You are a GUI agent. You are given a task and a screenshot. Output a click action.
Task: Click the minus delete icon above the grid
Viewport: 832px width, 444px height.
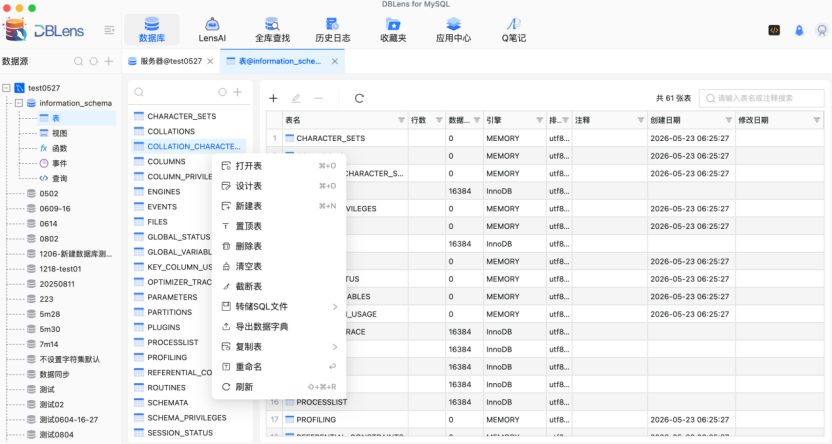[318, 98]
